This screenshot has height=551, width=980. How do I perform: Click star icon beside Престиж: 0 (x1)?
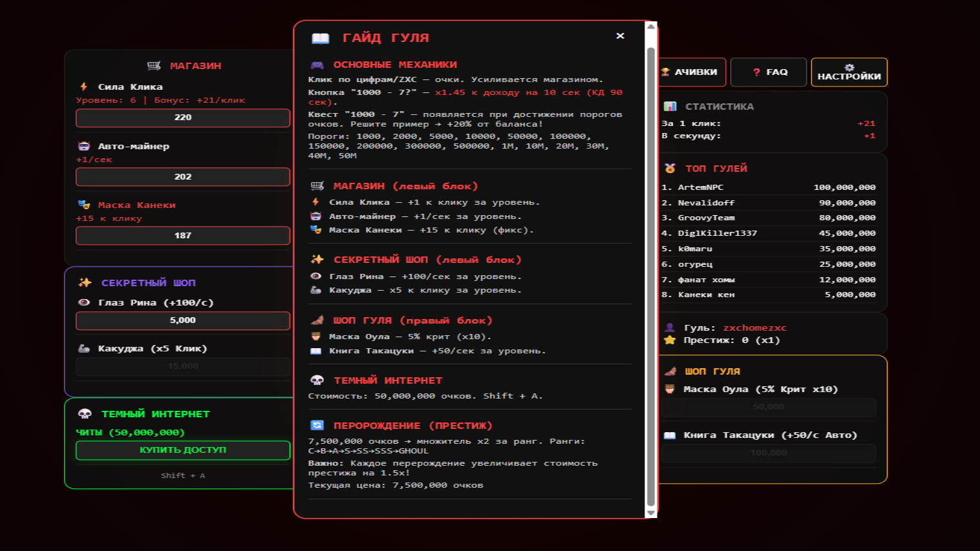[670, 340]
